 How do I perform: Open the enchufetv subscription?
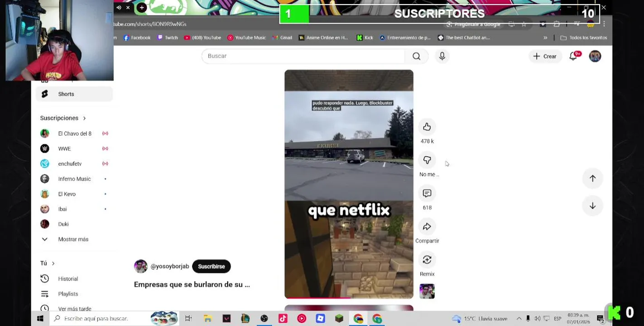point(74,163)
